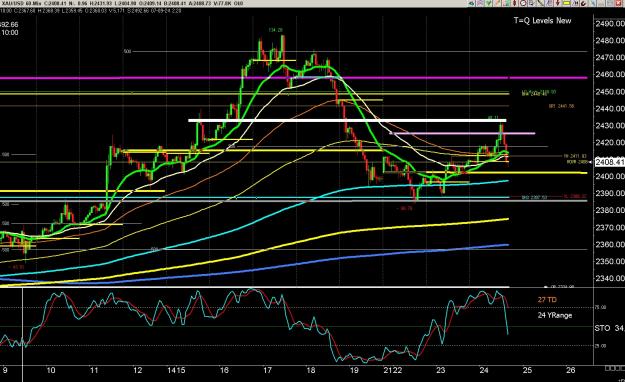Click the T=Q Levels New label
The width and height of the screenshot is (625, 382).
[x=542, y=21]
